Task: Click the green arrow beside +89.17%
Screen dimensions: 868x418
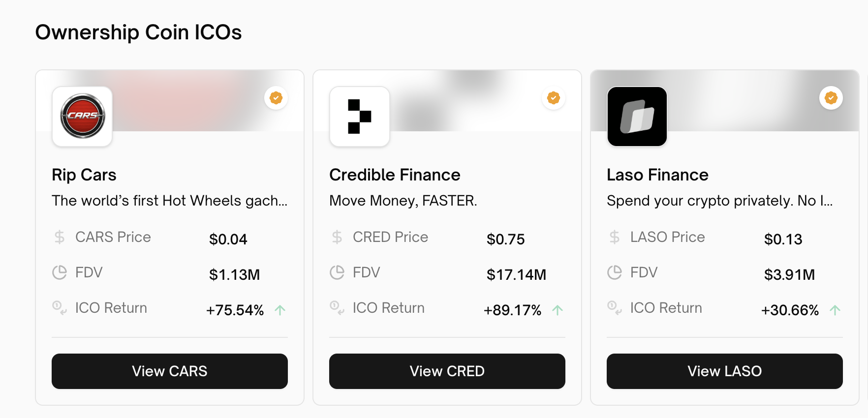Action: pyautogui.click(x=558, y=310)
